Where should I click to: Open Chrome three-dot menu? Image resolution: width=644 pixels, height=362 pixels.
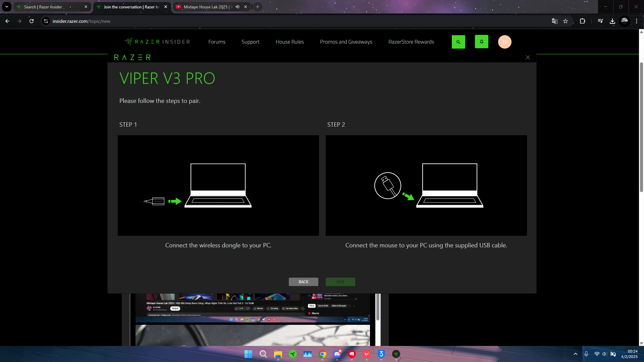[637, 21]
